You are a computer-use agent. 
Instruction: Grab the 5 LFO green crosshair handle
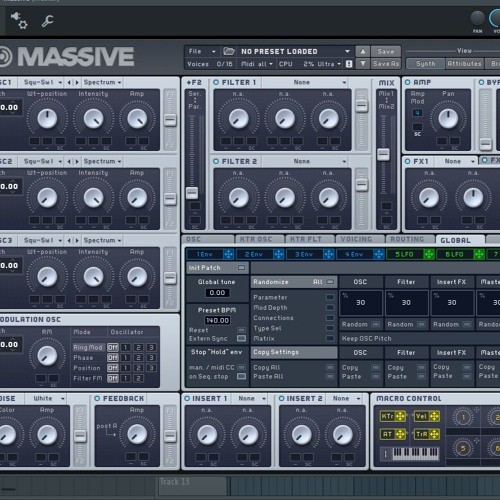[x=429, y=254]
